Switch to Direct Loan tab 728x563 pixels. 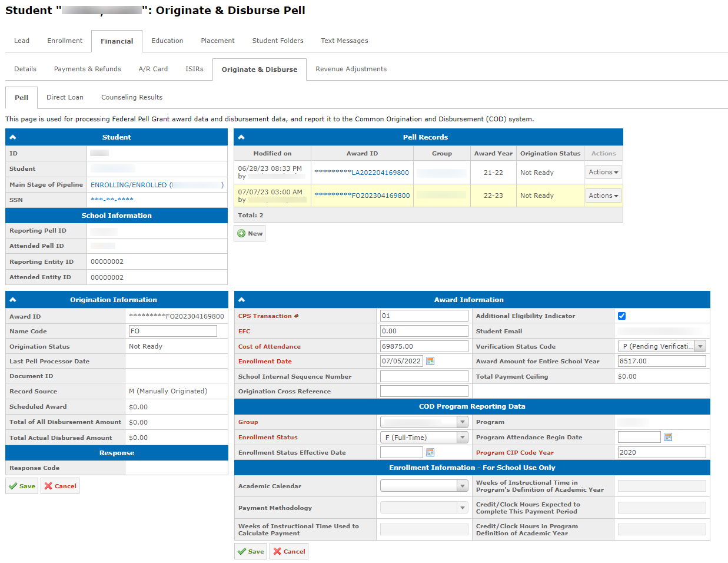pos(65,97)
